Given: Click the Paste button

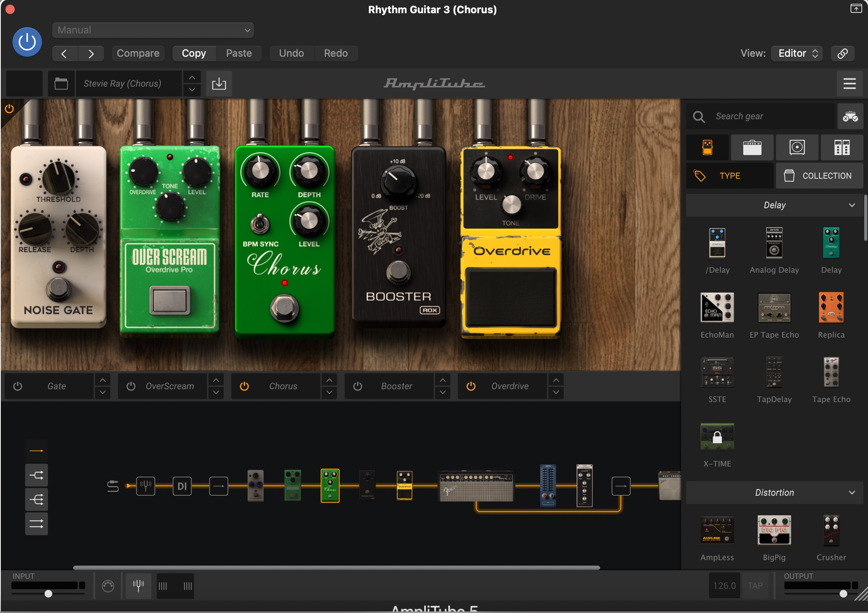Looking at the screenshot, I should tap(239, 53).
